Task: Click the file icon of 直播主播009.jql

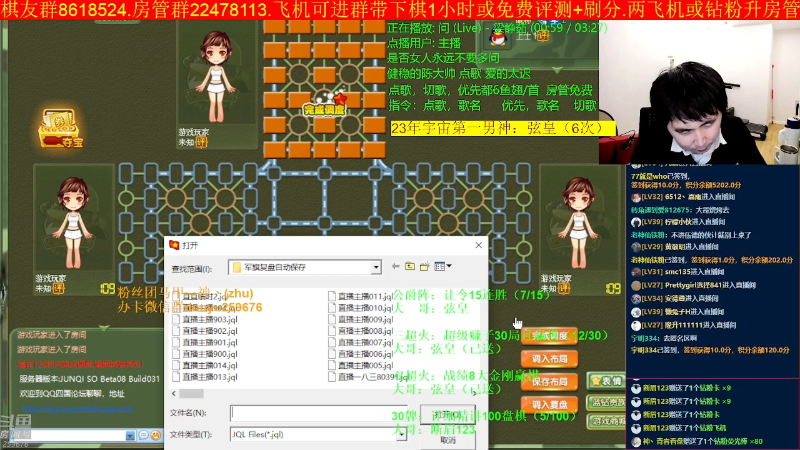Action: (x=332, y=319)
